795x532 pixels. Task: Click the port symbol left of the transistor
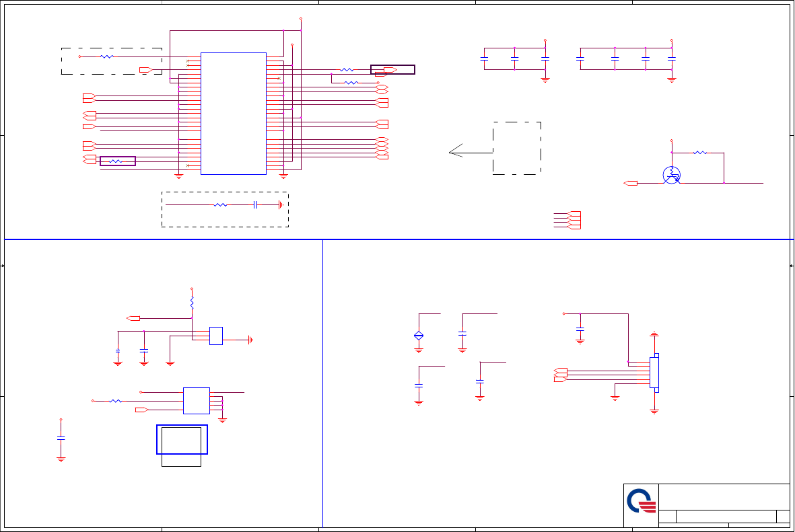pos(630,184)
